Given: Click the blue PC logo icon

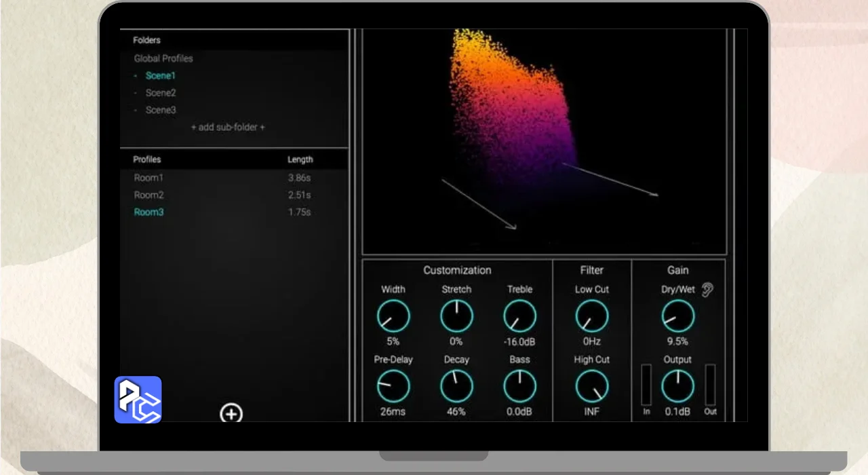Looking at the screenshot, I should [138, 400].
